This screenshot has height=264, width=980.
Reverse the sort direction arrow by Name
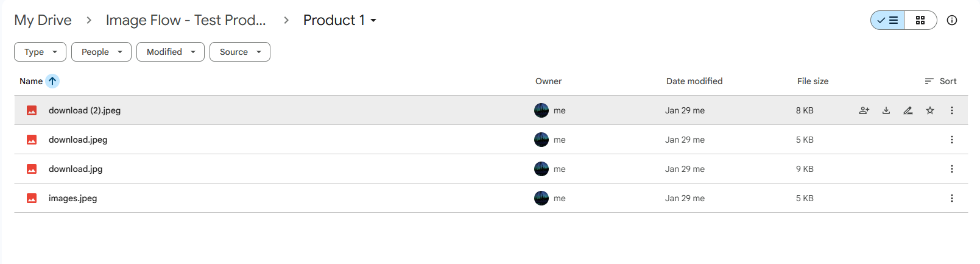point(52,81)
